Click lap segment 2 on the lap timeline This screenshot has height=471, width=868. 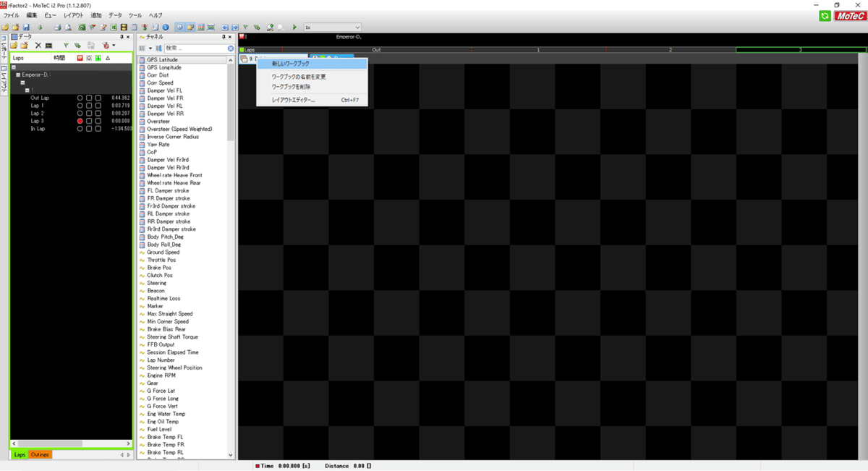pos(671,50)
